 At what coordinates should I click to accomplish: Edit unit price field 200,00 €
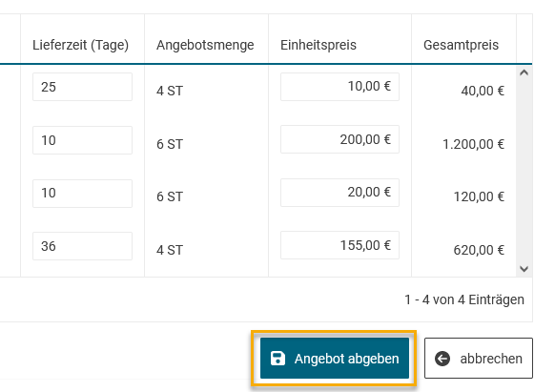click(x=339, y=139)
